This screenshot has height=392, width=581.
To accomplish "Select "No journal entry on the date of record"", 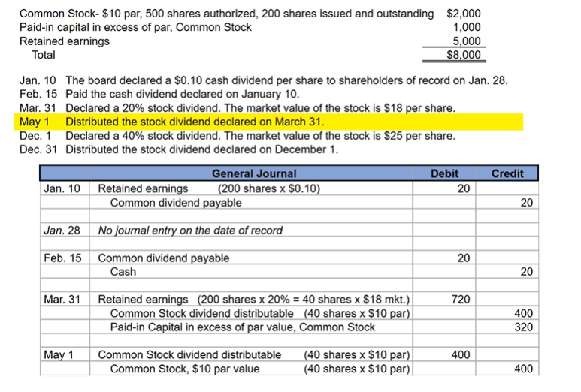I will (191, 230).
